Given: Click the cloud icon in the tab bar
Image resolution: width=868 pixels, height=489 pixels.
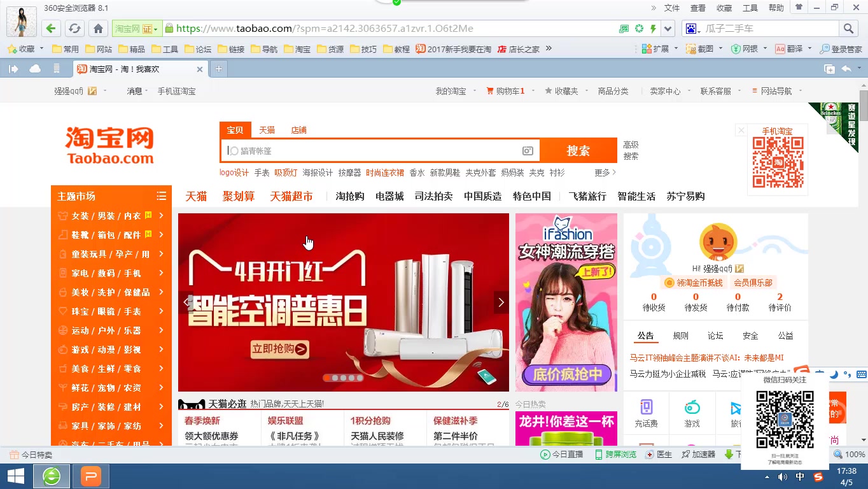Looking at the screenshot, I should pyautogui.click(x=35, y=69).
